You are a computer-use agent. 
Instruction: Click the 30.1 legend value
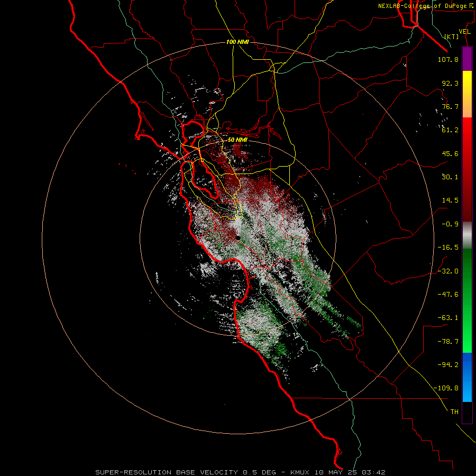tap(450, 177)
